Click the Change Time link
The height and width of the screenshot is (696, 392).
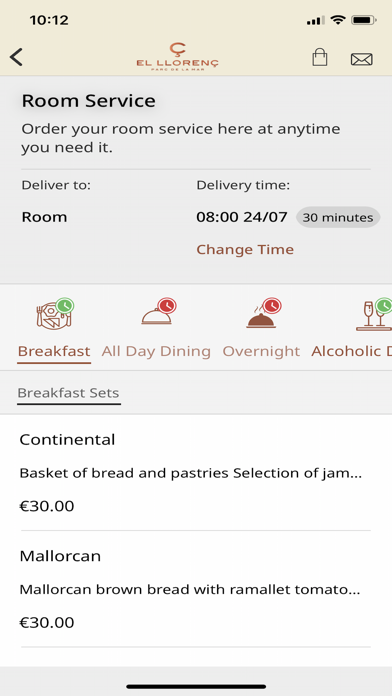coord(245,249)
